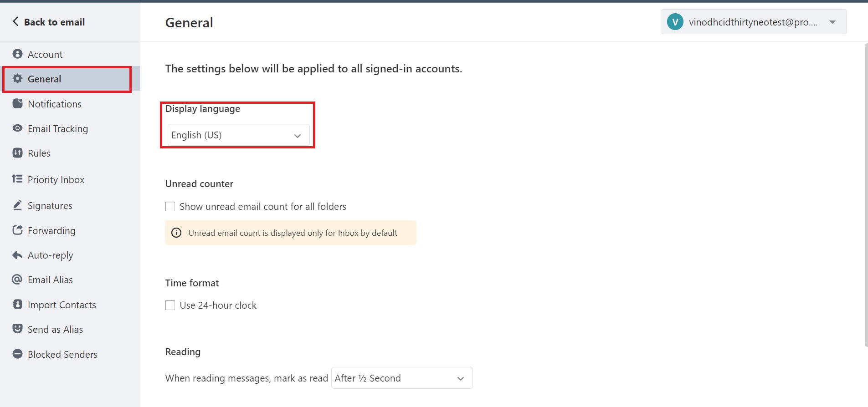
Task: Select Send as Alias in sidebar
Action: (x=55, y=330)
